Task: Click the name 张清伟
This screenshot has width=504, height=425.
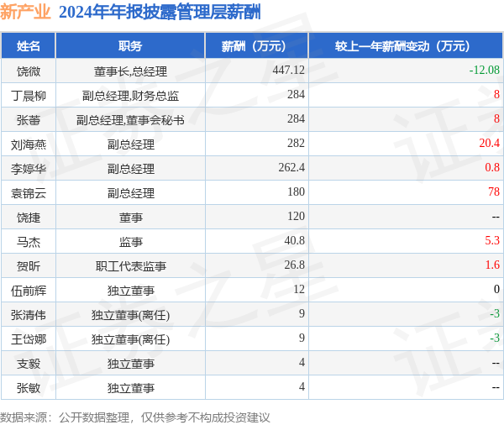Action: 29,315
